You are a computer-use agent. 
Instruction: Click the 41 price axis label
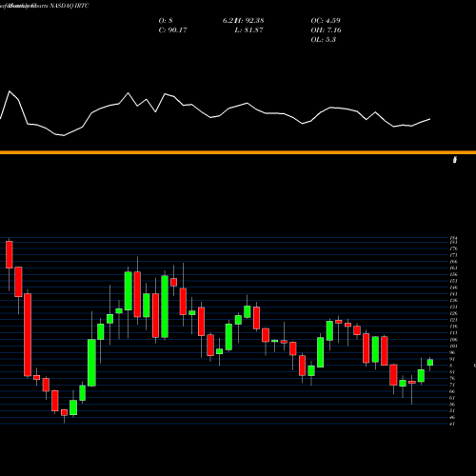coord(452,424)
